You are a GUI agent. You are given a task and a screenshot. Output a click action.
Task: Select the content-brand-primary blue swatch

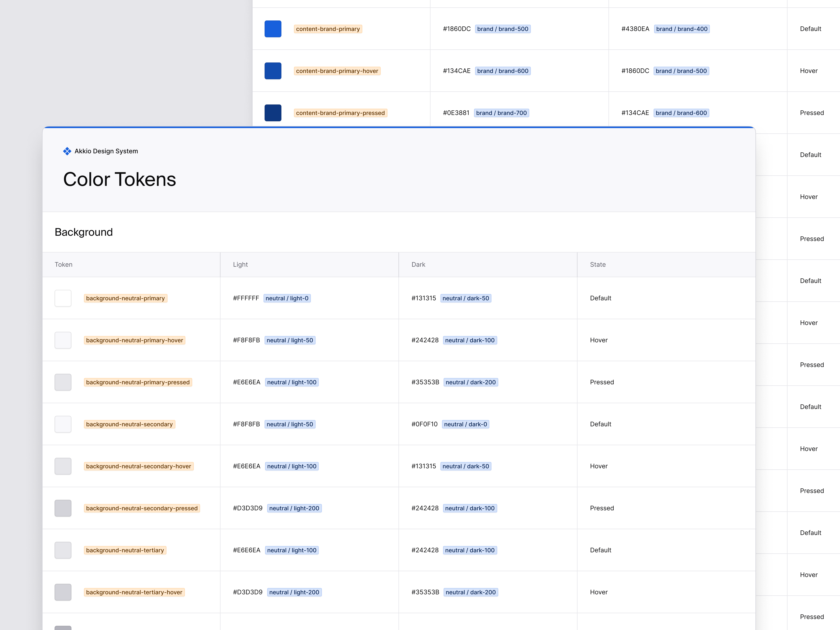273,29
